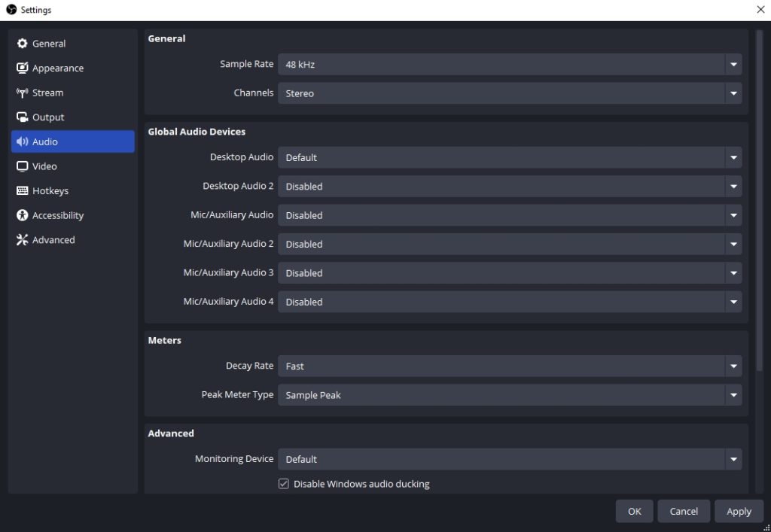The image size is (771, 532).
Task: Open Output settings using its icon
Action: (22, 117)
